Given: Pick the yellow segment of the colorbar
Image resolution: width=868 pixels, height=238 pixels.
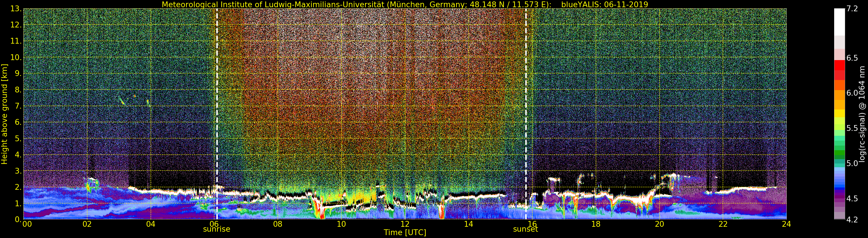Looking at the screenshot, I should point(839,114).
